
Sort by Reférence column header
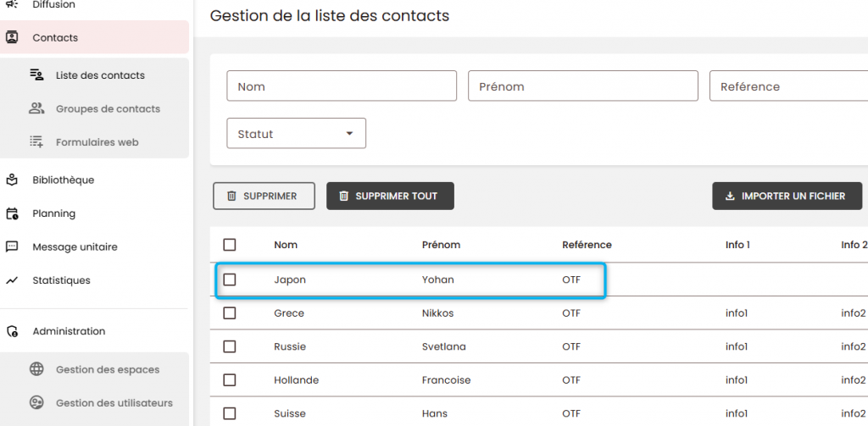(587, 245)
